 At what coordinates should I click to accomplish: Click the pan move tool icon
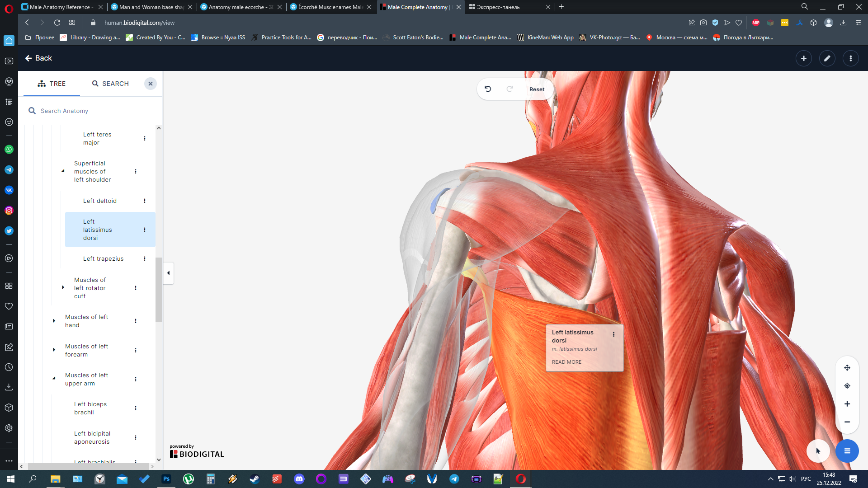pyautogui.click(x=847, y=368)
